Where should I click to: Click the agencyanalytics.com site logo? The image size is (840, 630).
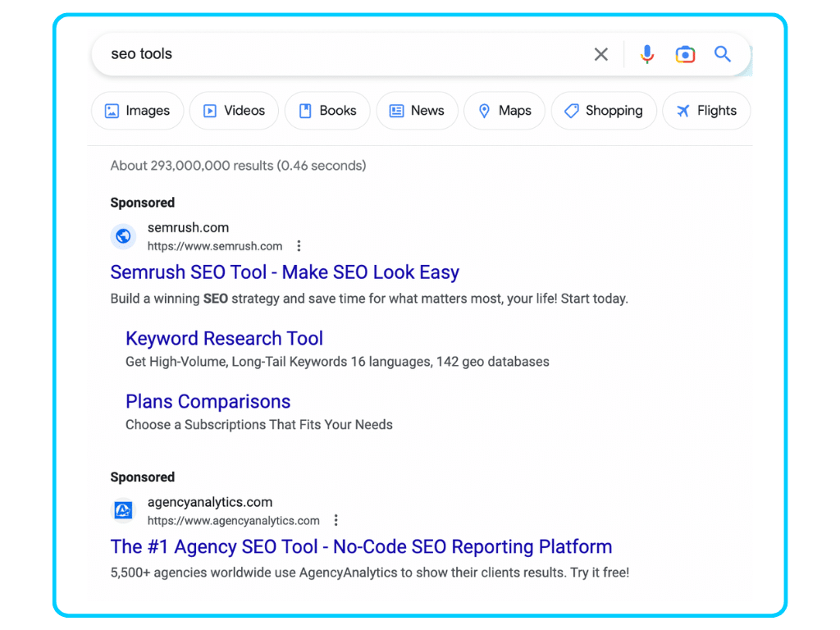(x=123, y=510)
